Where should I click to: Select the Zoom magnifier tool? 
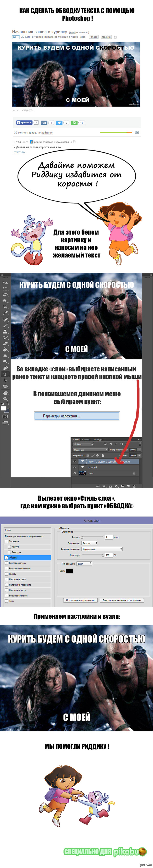click(5, 399)
